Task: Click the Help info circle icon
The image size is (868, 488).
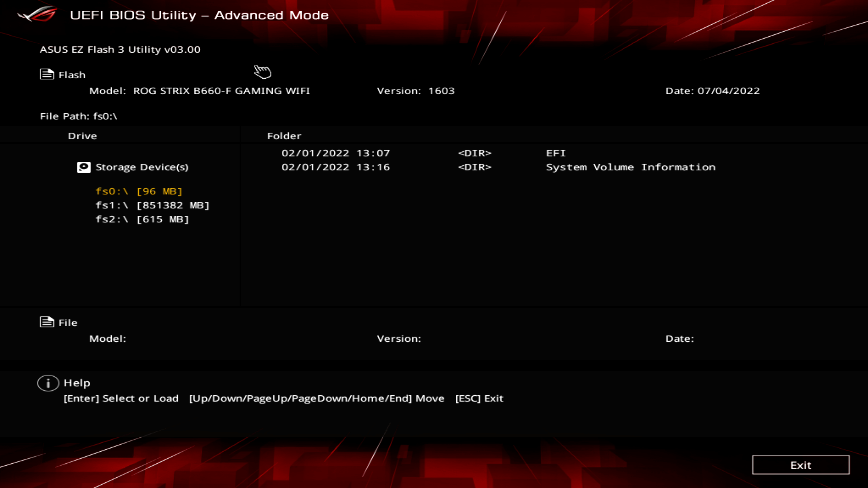Action: (48, 383)
